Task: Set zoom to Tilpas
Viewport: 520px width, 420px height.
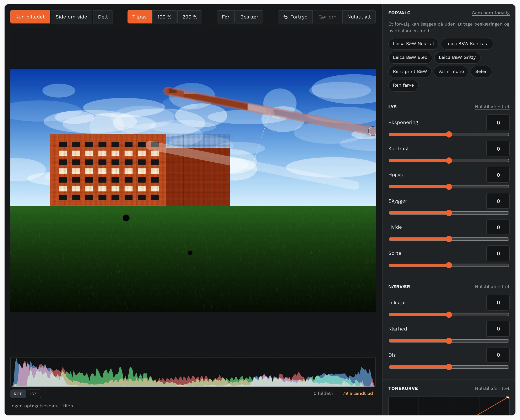Action: click(x=140, y=17)
